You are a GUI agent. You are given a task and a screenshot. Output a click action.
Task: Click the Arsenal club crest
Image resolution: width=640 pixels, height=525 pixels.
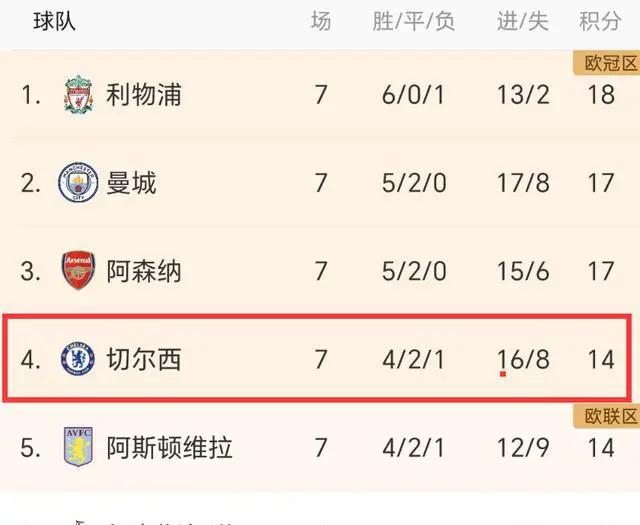pos(78,270)
